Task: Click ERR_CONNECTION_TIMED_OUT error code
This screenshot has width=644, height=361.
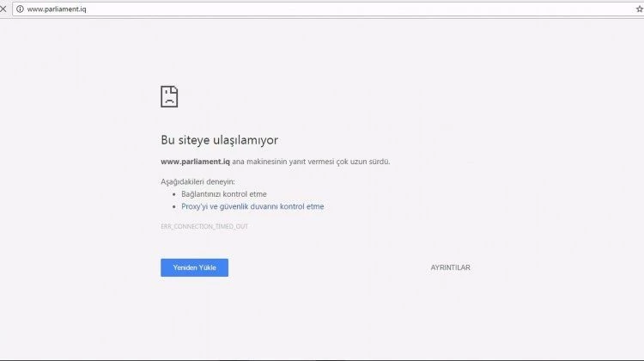Action: pyautogui.click(x=204, y=227)
